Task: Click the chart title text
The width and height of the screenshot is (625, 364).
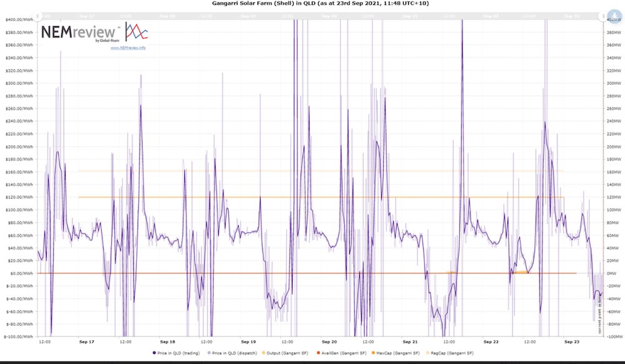Action: (321, 3)
